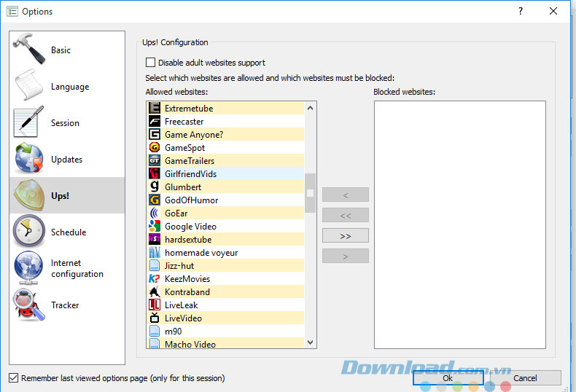
Task: Click the Schedule clock icon
Action: 28,232
